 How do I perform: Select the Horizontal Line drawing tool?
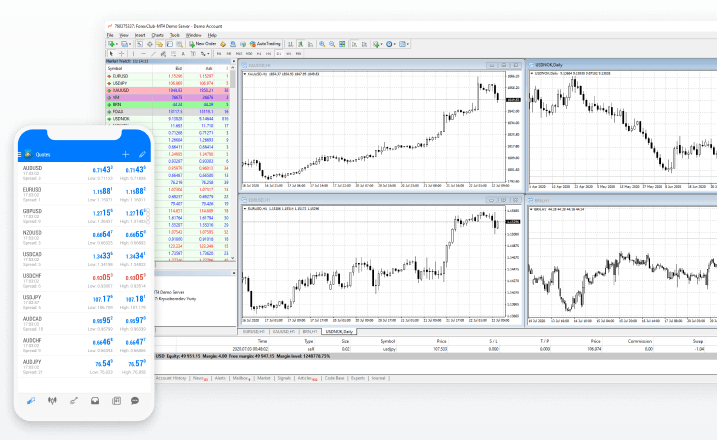click(x=144, y=54)
